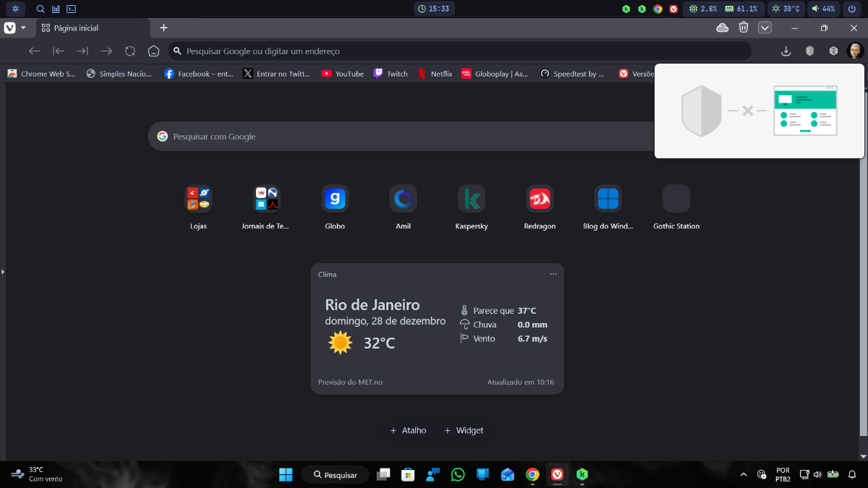Click the cloud sync status icon
Screen dimensions: 868x488
tap(722, 27)
